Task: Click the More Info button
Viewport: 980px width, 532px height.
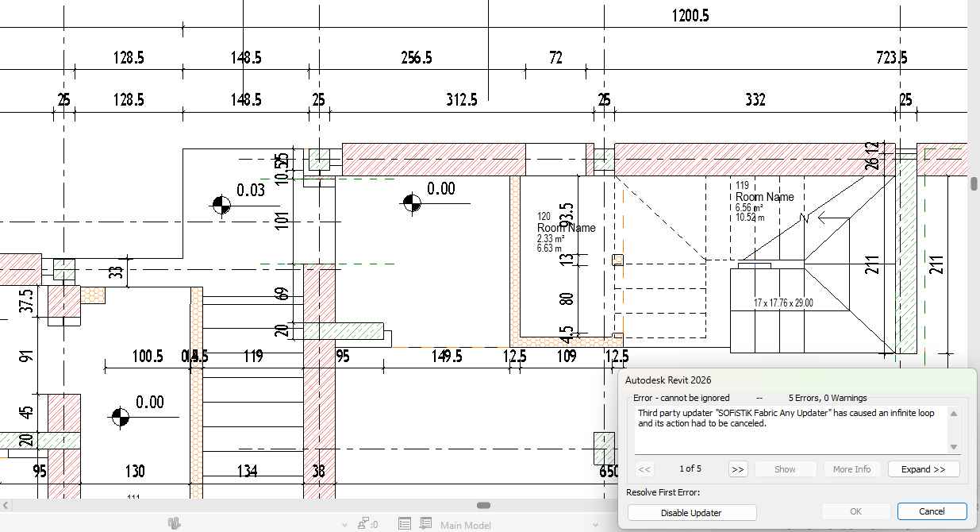Action: click(851, 469)
